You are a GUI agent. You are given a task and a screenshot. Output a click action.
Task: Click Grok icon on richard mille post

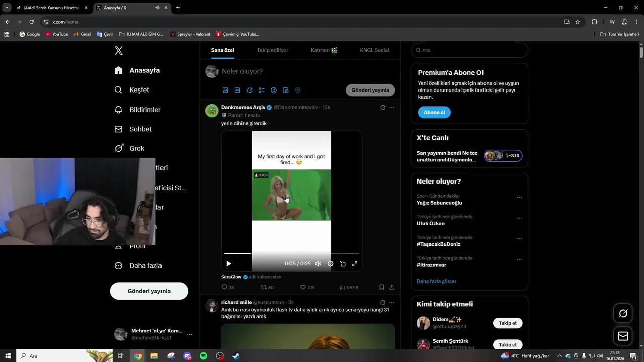point(383,303)
